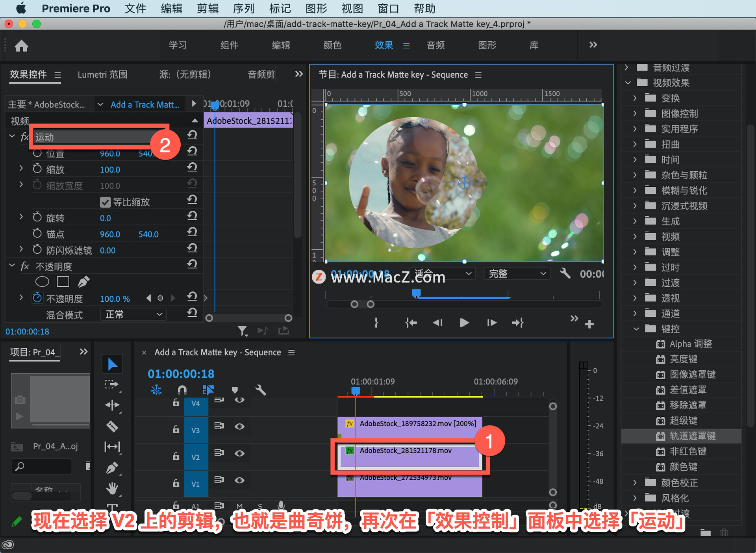The width and height of the screenshot is (756, 553).
Task: Open the blend mode dropdown
Action: [x=133, y=314]
